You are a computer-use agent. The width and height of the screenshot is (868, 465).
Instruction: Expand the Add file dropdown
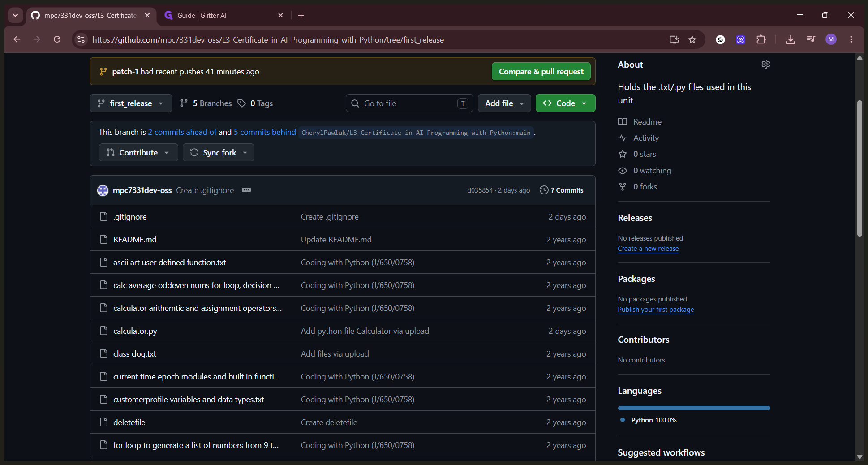tap(504, 103)
